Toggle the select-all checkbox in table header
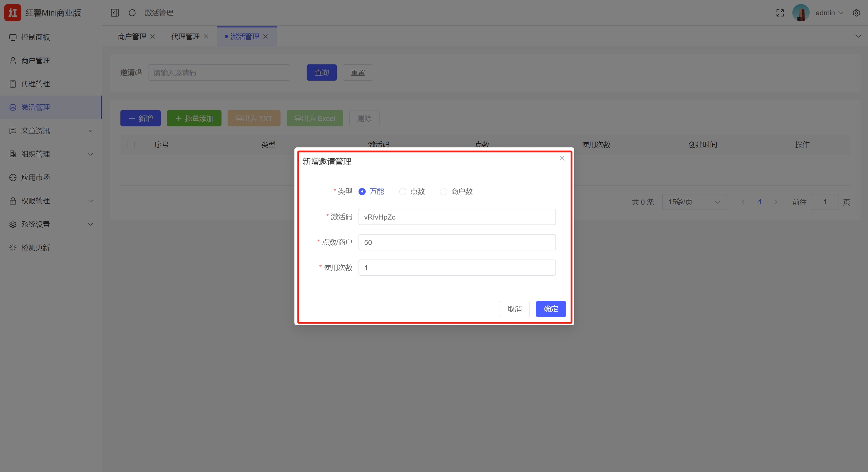 coord(131,144)
